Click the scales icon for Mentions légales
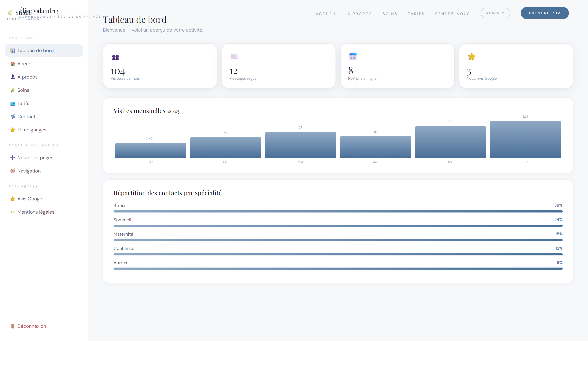Image resolution: width=588 pixels, height=367 pixels. [x=13, y=212]
